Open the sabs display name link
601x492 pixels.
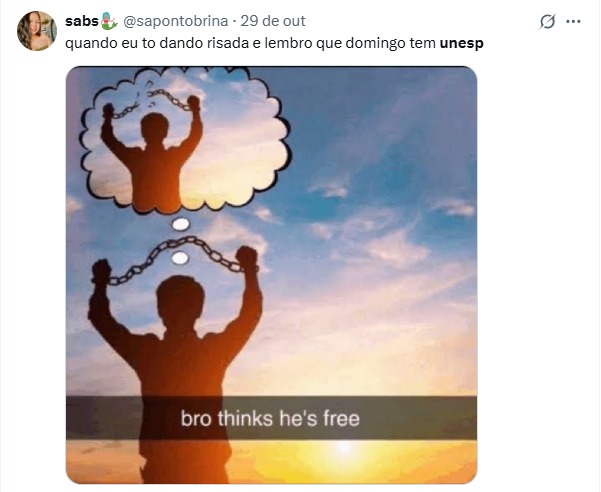click(x=82, y=21)
